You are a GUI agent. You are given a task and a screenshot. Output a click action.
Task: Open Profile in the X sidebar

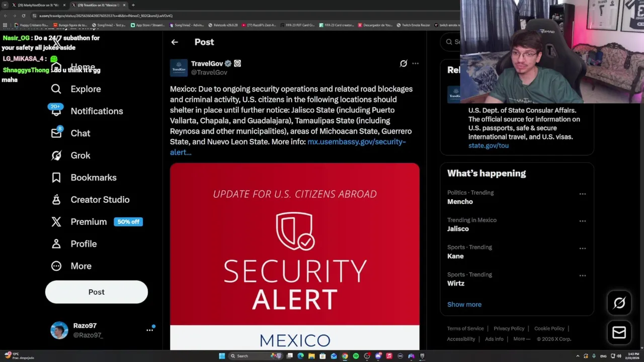[x=73, y=244]
